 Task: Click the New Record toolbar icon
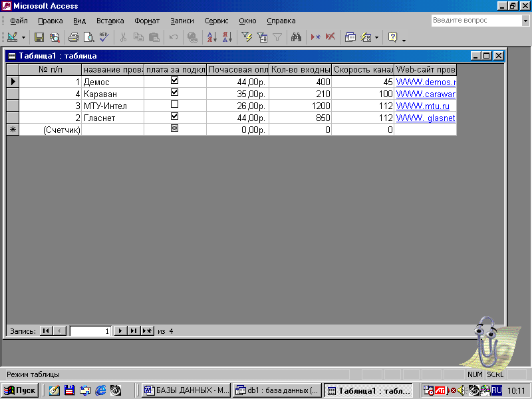click(315, 37)
